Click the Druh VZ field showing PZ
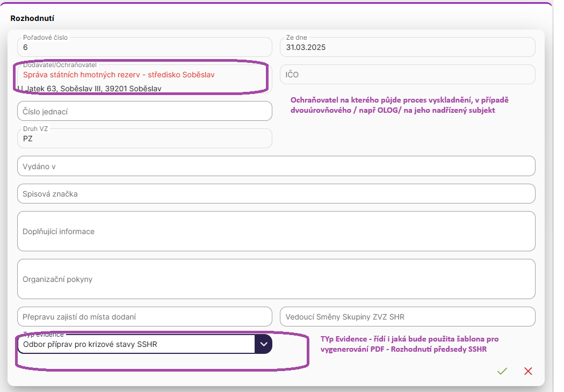 pyautogui.click(x=144, y=139)
